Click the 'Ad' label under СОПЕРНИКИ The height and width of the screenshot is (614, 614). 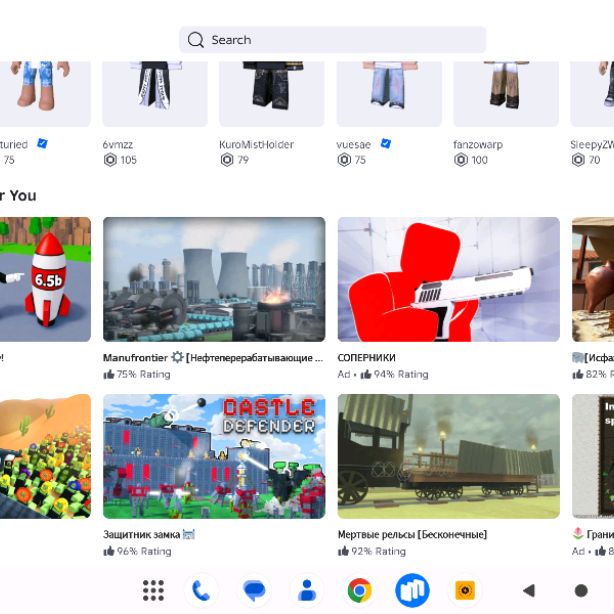pos(344,374)
